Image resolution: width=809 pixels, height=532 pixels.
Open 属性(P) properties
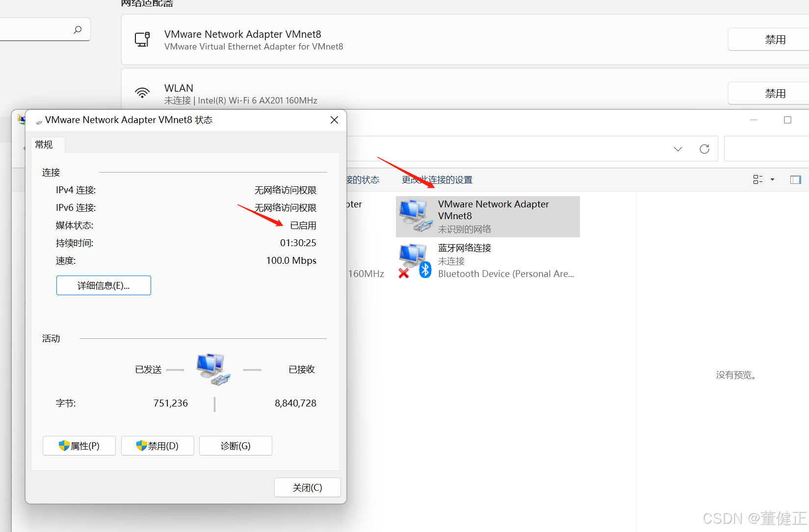pyautogui.click(x=79, y=446)
